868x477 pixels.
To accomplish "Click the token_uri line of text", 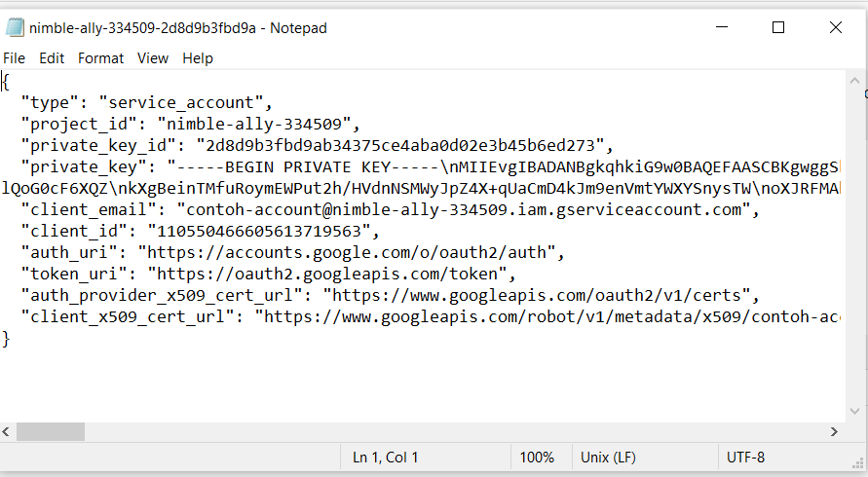I will pyautogui.click(x=269, y=274).
